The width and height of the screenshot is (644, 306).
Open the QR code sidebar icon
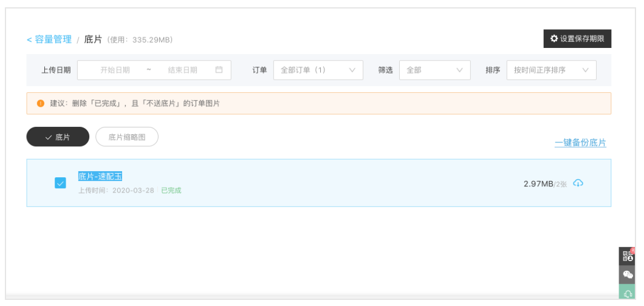pos(628,256)
